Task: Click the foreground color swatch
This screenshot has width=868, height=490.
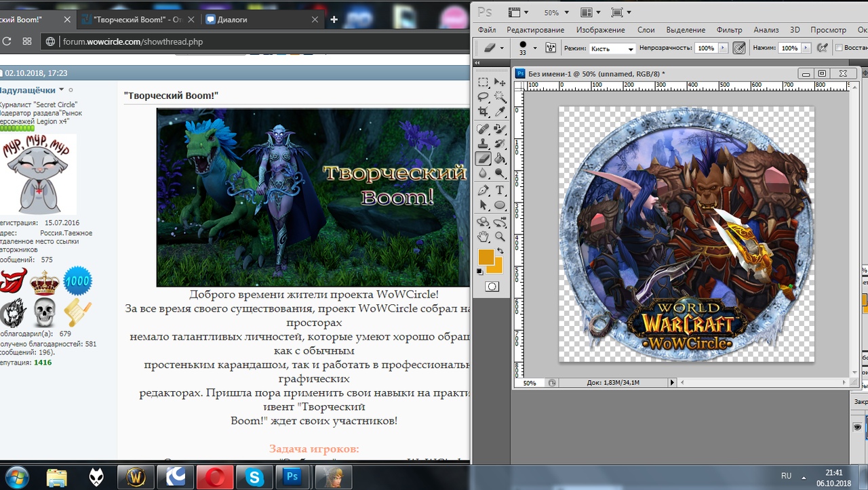Action: click(x=486, y=258)
